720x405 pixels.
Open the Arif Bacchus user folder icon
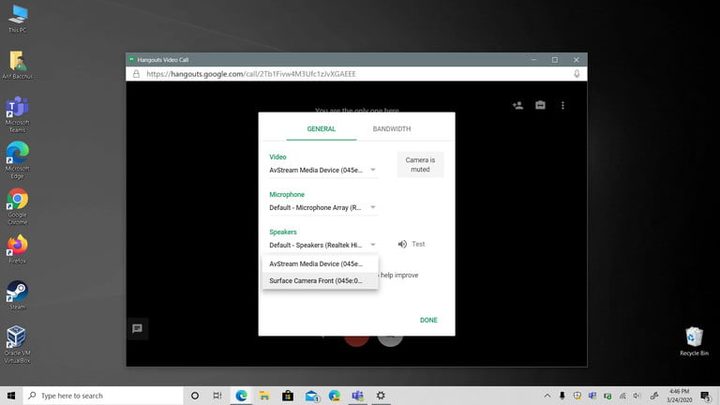(17, 65)
